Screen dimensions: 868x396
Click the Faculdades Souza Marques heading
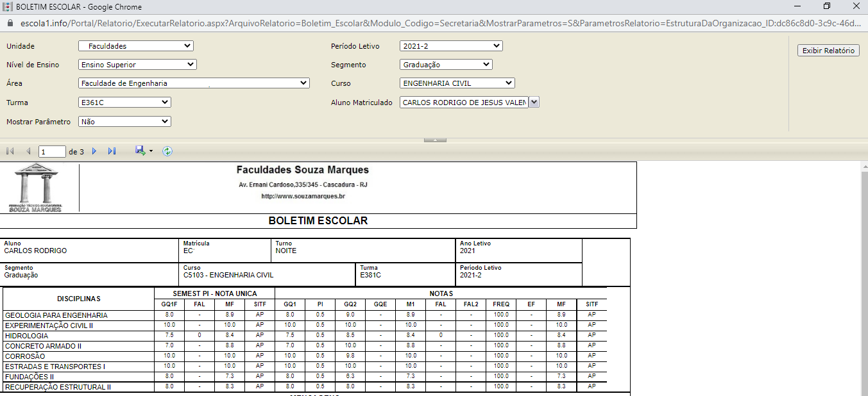tap(303, 170)
